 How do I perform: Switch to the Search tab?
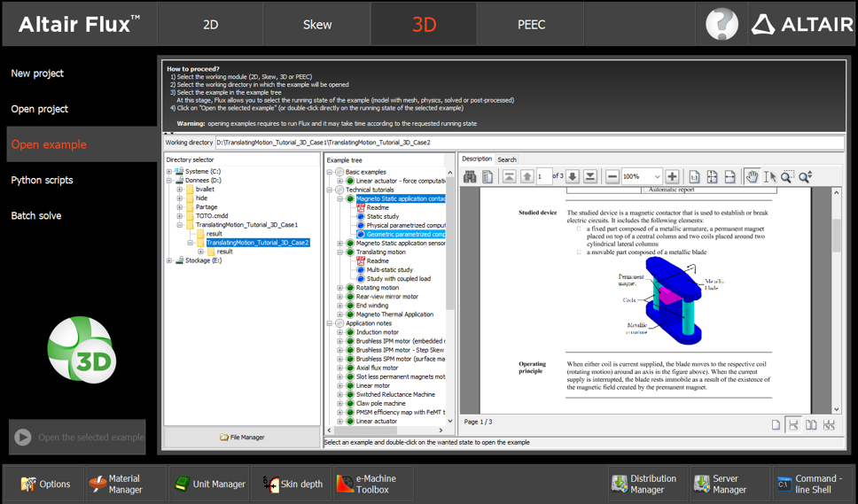[x=507, y=159]
